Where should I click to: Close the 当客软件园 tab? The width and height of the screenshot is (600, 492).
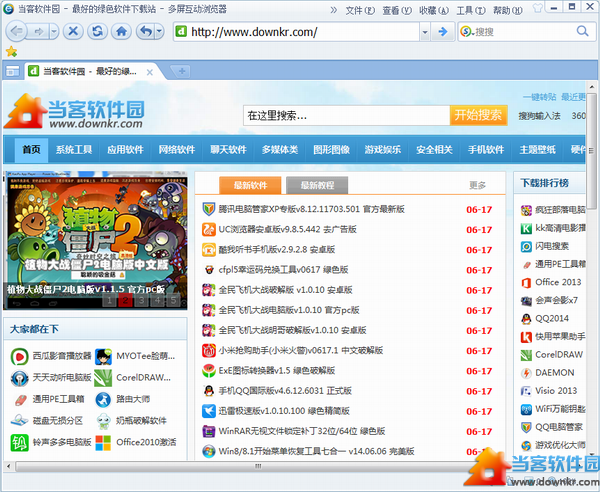coord(150,72)
